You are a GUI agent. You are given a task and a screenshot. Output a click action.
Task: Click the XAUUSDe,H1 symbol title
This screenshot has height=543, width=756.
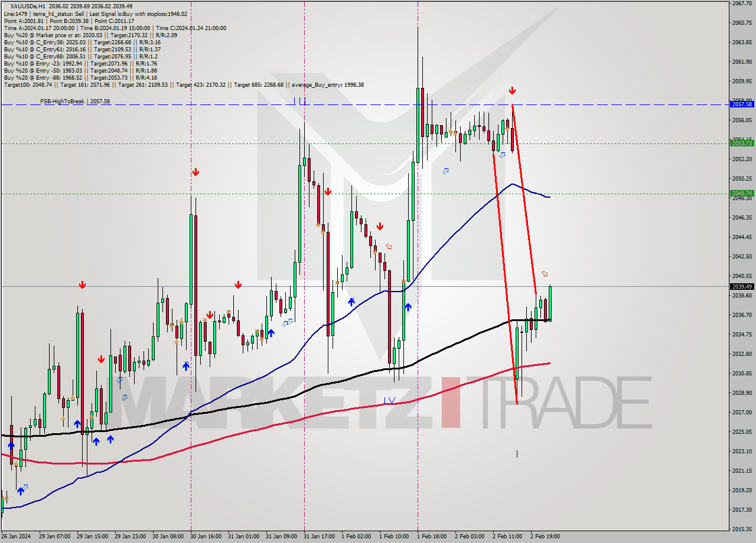pyautogui.click(x=28, y=6)
